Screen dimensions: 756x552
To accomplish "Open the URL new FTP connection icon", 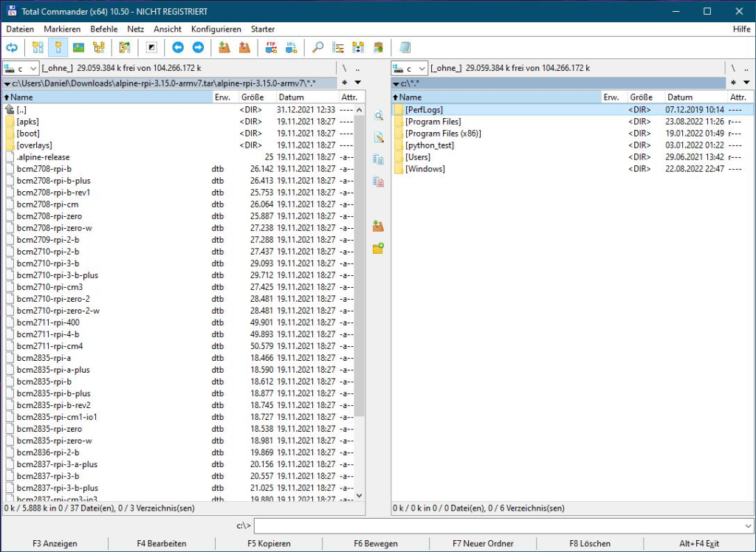I will tap(291, 47).
